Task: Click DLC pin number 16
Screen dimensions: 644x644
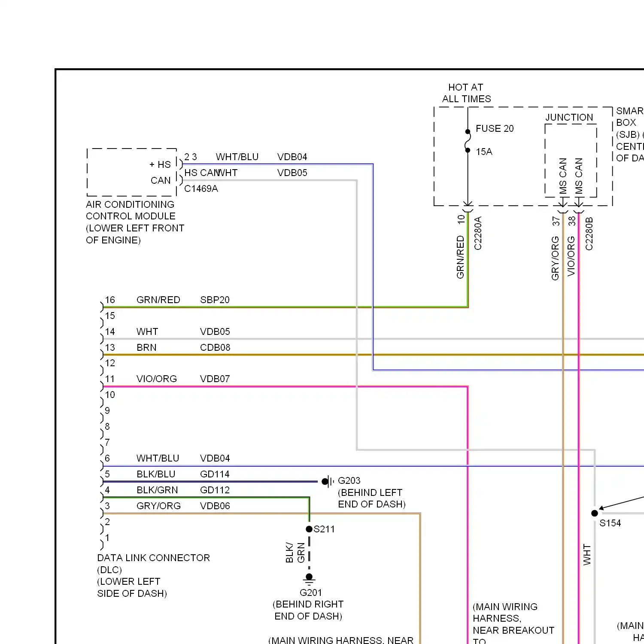Action: tap(110, 300)
